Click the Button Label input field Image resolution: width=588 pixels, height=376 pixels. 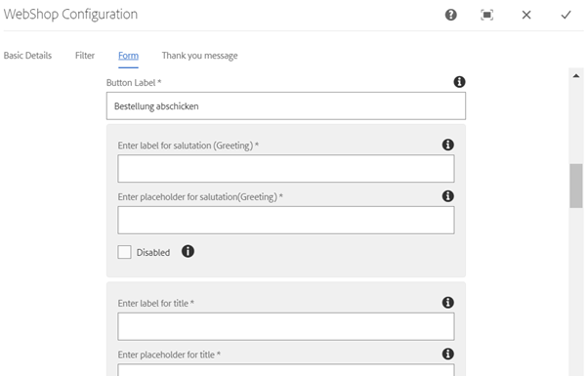286,106
